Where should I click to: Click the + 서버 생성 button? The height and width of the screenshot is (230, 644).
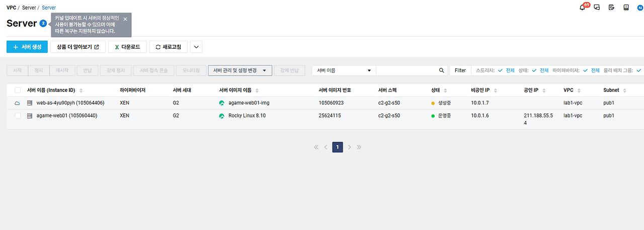click(x=27, y=47)
